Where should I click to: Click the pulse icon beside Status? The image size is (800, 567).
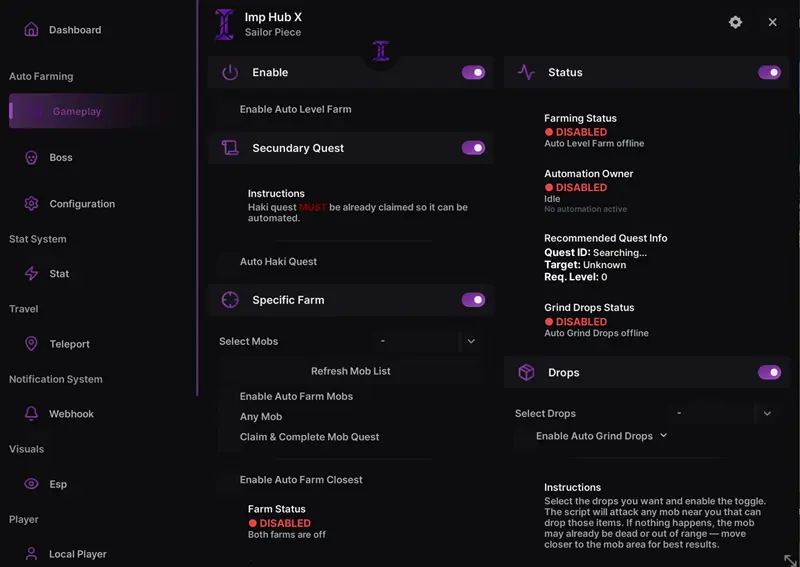pyautogui.click(x=526, y=73)
